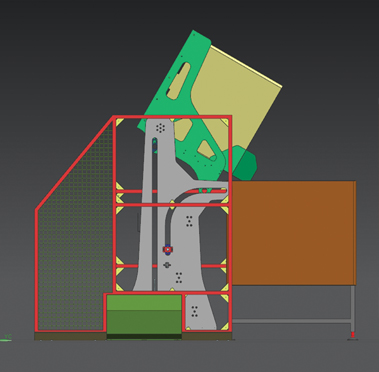Select the gray table leg on right
This screenshot has height=372, width=379.
(x=353, y=308)
